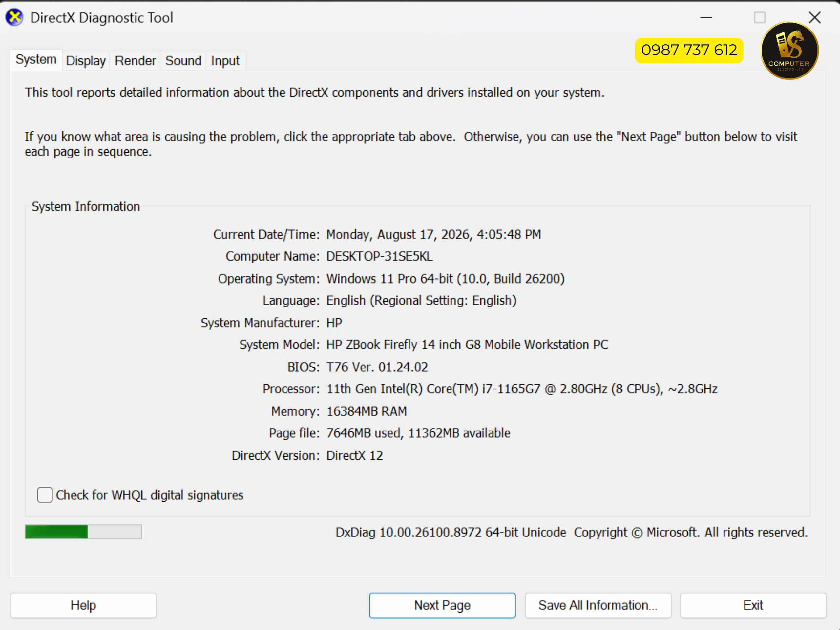Click the green loading progress bar
The height and width of the screenshot is (630, 840).
[83, 532]
